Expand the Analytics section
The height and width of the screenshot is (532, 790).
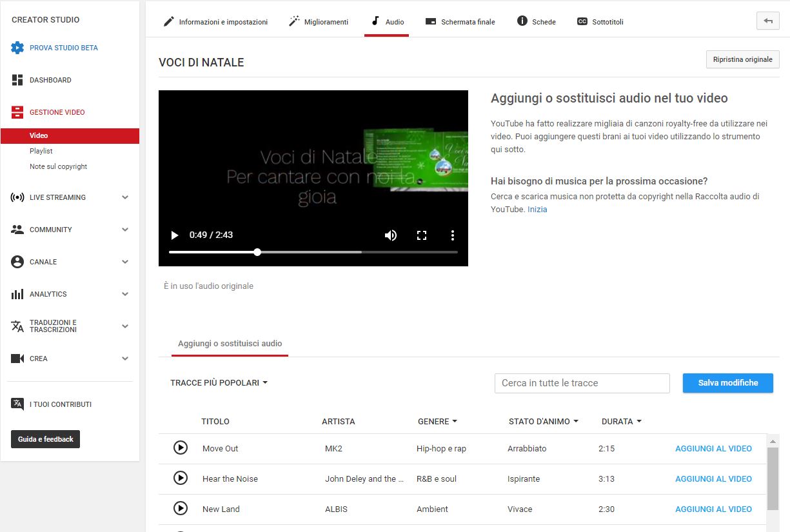coord(125,294)
